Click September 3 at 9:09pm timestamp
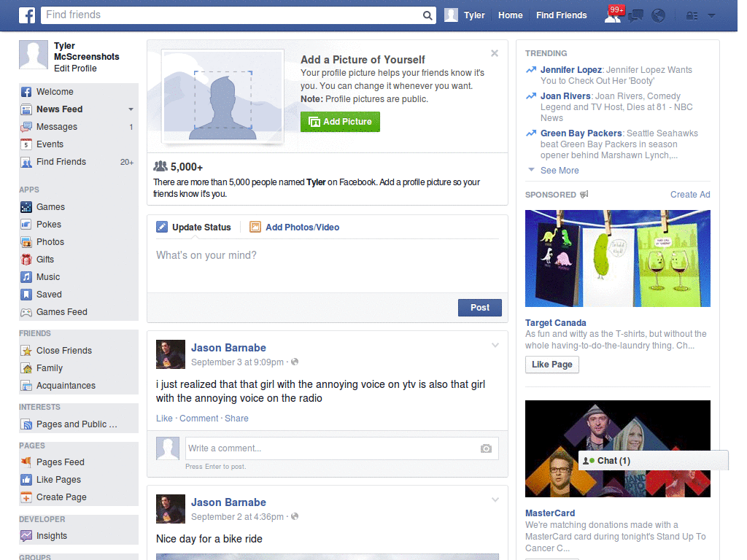Image resolution: width=747 pixels, height=560 pixels. [x=237, y=362]
